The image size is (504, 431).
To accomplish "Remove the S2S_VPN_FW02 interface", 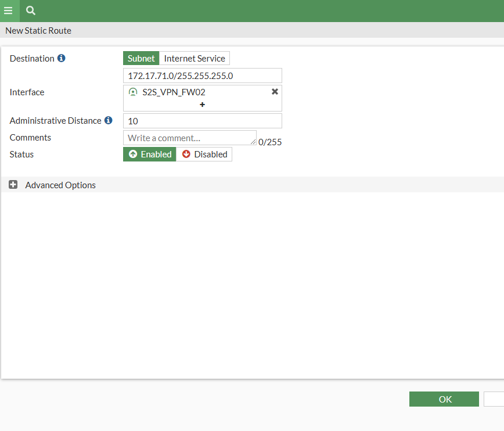I will 275,92.
